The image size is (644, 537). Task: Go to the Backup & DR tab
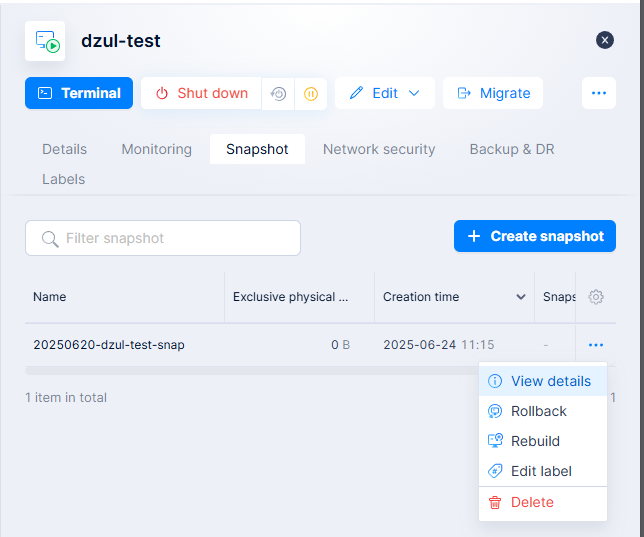pyautogui.click(x=512, y=149)
